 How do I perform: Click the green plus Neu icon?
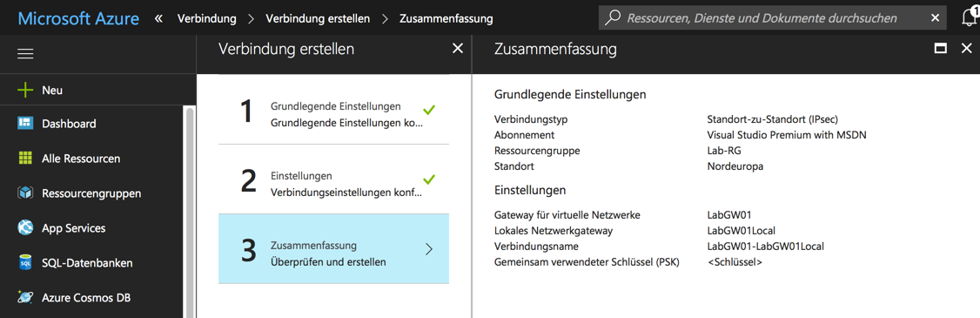[25, 90]
